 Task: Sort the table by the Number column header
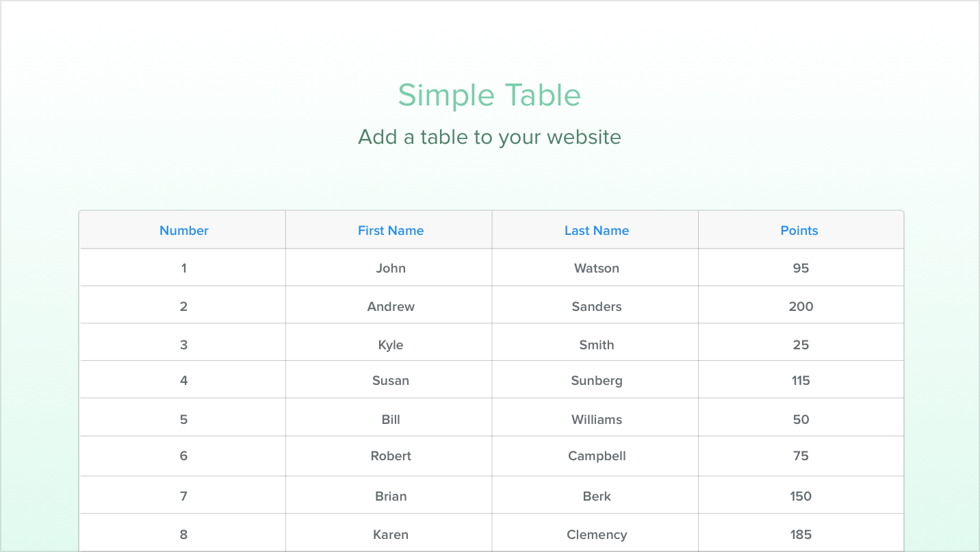coord(183,230)
